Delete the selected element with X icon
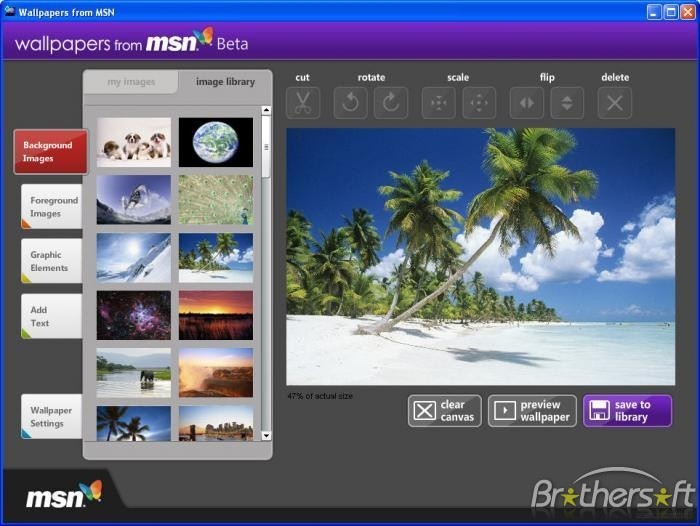 (615, 103)
